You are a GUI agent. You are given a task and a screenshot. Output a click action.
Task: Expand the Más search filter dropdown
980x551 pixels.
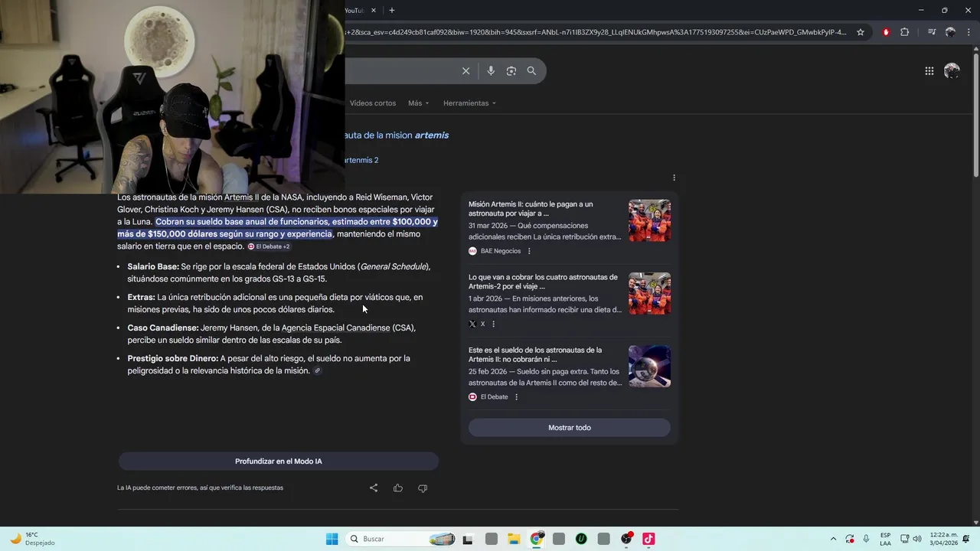point(419,103)
